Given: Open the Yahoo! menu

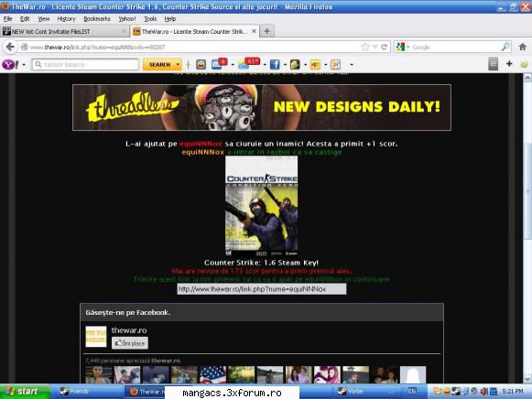Looking at the screenshot, I should pyautogui.click(x=127, y=19).
